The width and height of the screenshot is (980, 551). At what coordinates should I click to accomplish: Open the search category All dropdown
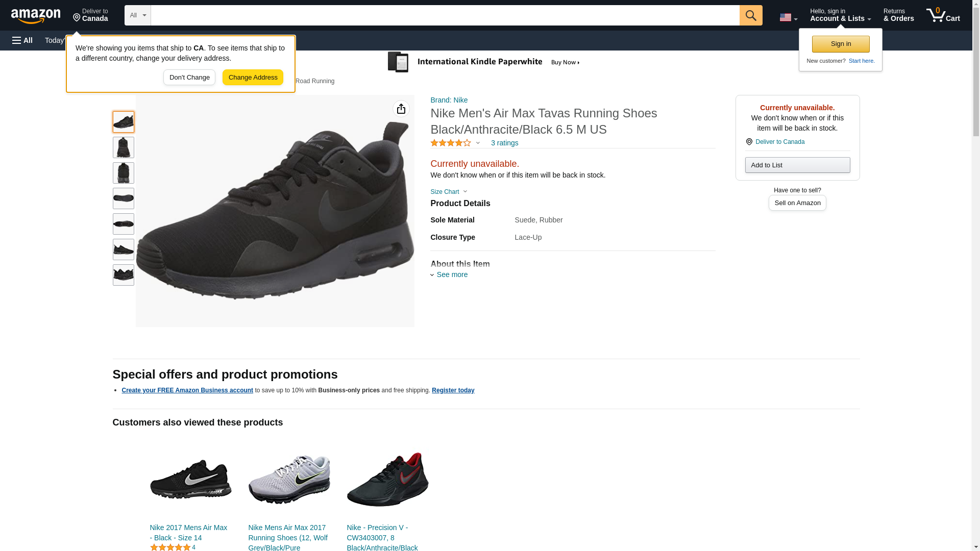pos(137,15)
